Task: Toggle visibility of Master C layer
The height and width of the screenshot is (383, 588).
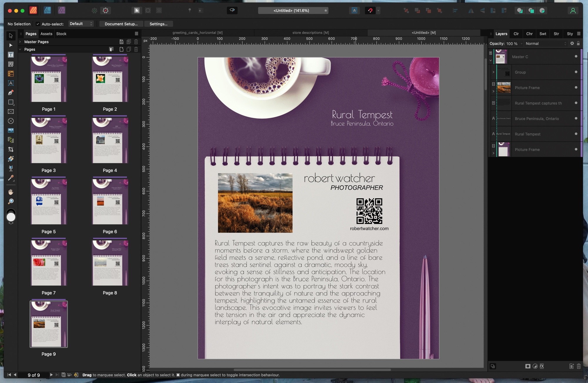Action: (576, 56)
